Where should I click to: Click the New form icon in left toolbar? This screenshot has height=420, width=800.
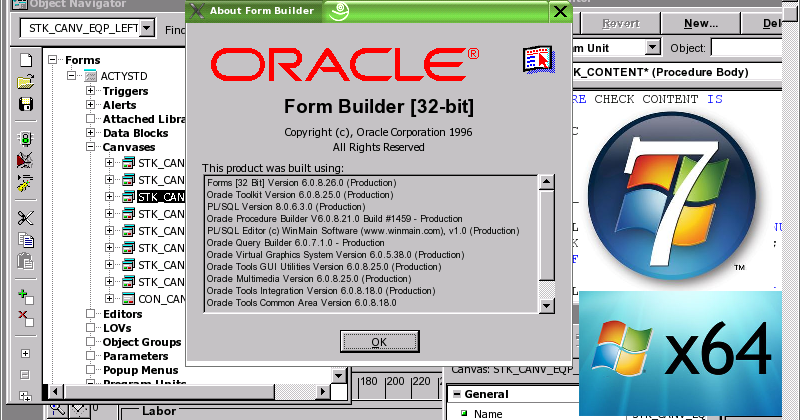click(26, 60)
